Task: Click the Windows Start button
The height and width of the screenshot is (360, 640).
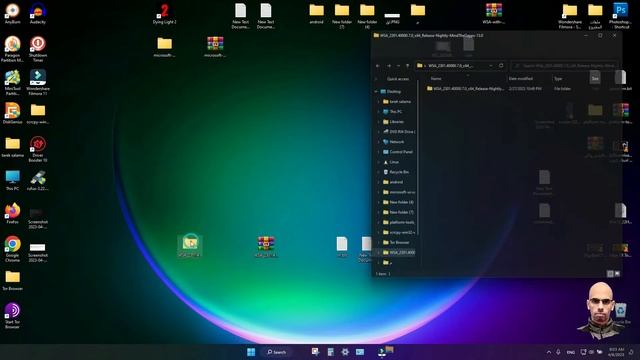Action: 251,352
